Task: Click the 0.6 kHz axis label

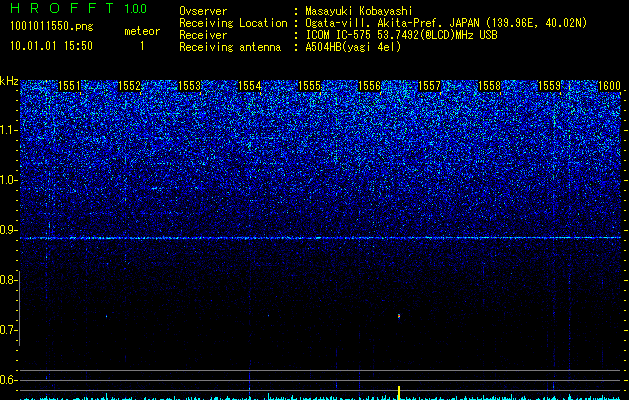Action: [8, 380]
